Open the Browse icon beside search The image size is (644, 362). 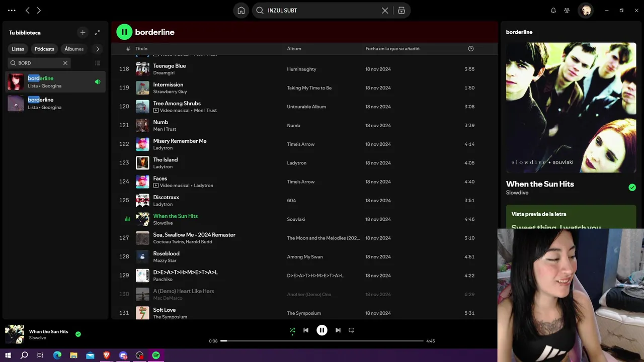[401, 10]
